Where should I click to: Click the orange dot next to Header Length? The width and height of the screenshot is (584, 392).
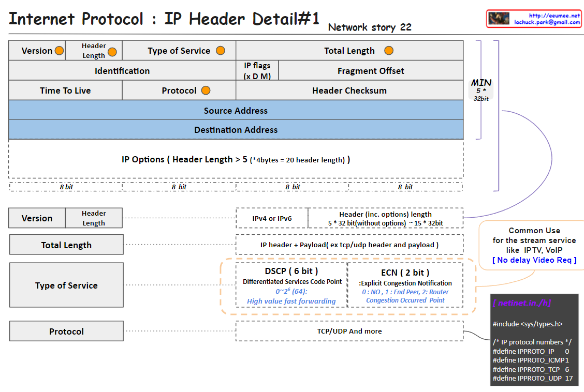pyautogui.click(x=112, y=52)
